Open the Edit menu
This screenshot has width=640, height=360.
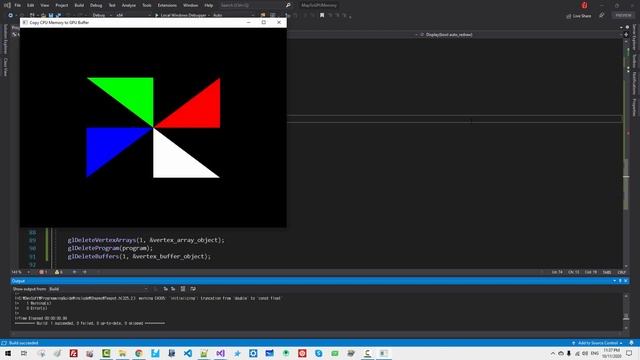[31, 5]
